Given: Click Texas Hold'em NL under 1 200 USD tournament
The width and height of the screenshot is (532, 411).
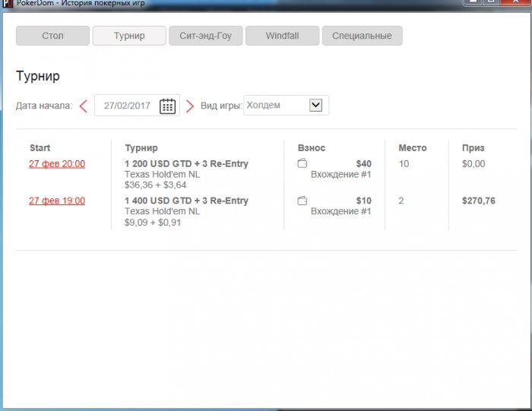Looking at the screenshot, I should tap(162, 174).
